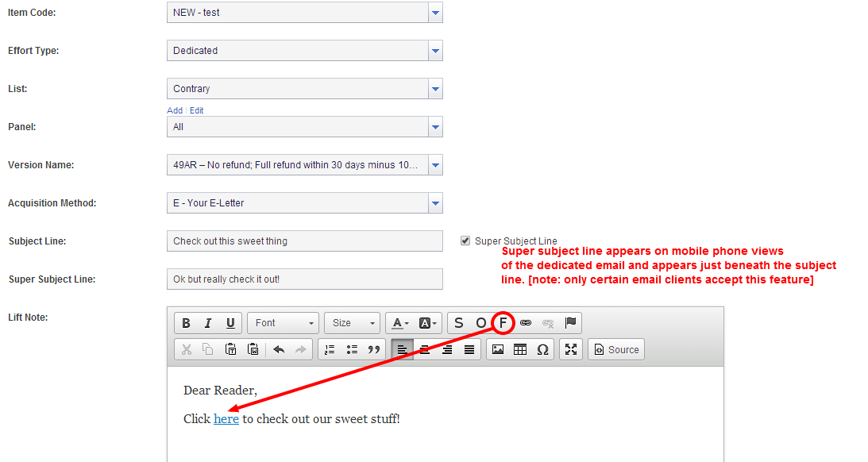The width and height of the screenshot is (868, 462).
Task: Click into the Super Subject Line field
Action: [304, 279]
